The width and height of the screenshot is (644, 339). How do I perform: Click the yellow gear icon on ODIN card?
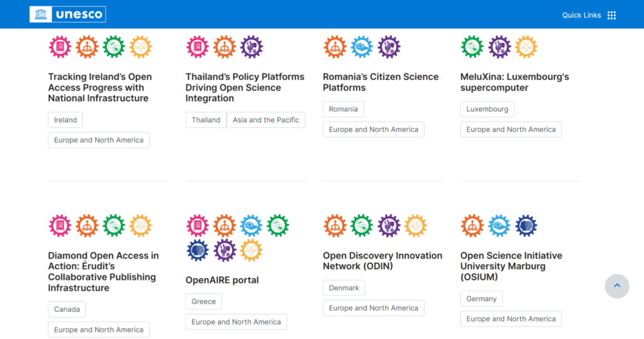416,226
